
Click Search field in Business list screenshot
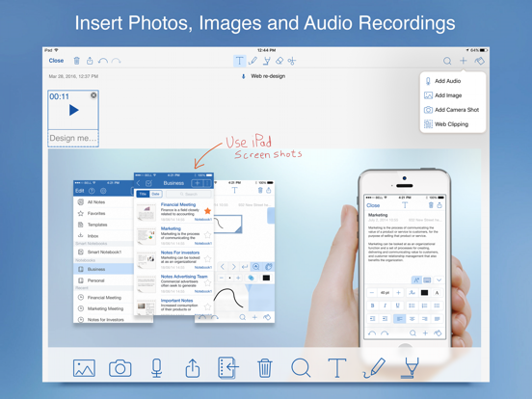point(189,194)
